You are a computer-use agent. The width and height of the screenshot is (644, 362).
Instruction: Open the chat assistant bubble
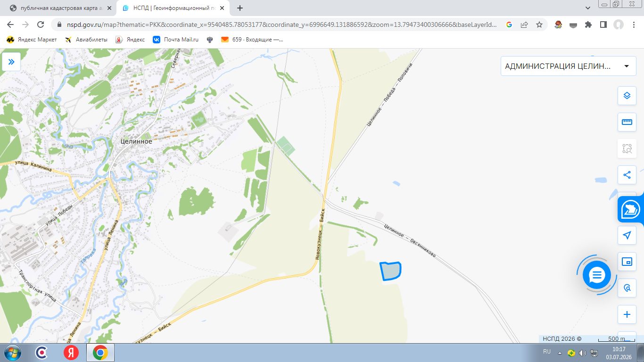coord(597,275)
